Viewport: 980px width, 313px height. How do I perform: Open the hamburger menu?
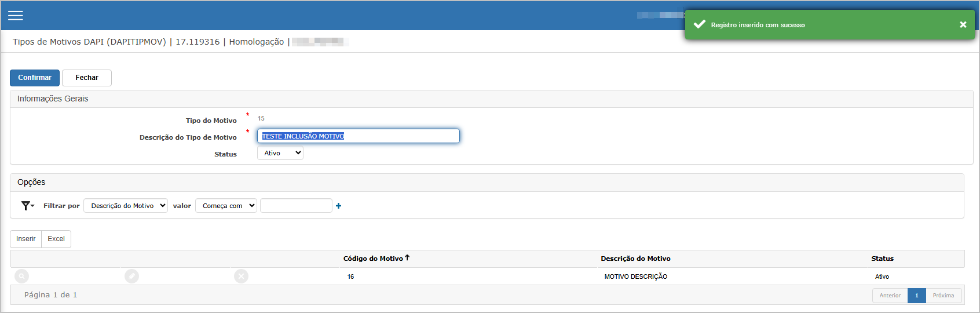16,16
